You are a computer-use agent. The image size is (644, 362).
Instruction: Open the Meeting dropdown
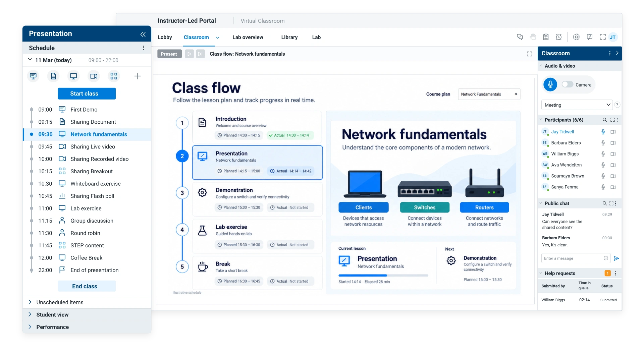click(x=577, y=105)
